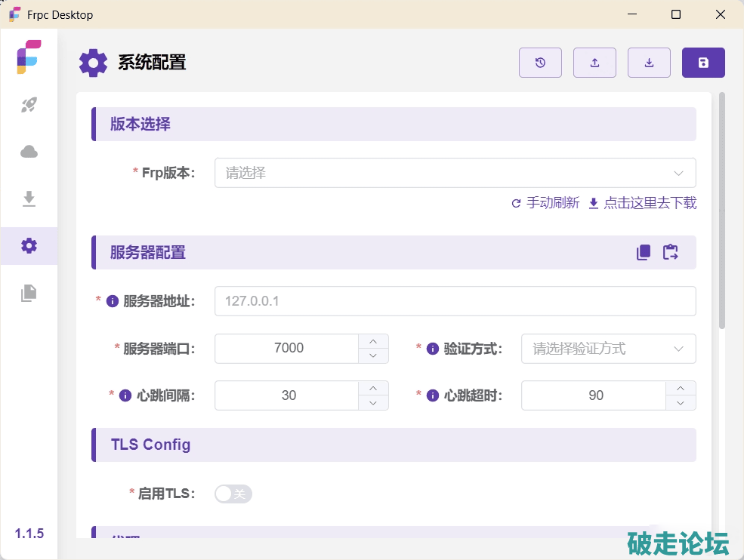Copy server configuration with copy icon
Screen dimensions: 744x560
point(644,253)
